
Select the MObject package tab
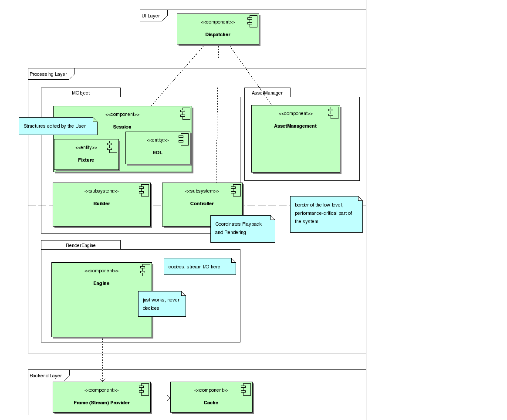coord(81,92)
